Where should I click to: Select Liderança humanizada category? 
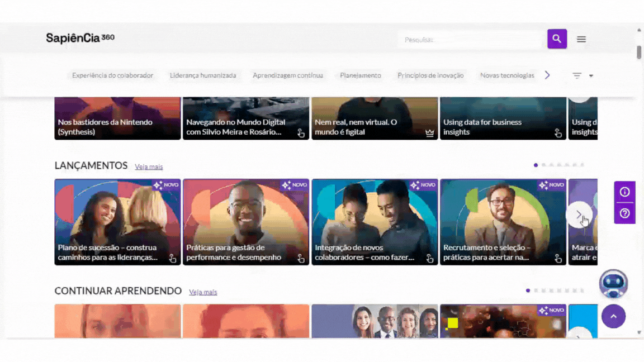pyautogui.click(x=203, y=75)
